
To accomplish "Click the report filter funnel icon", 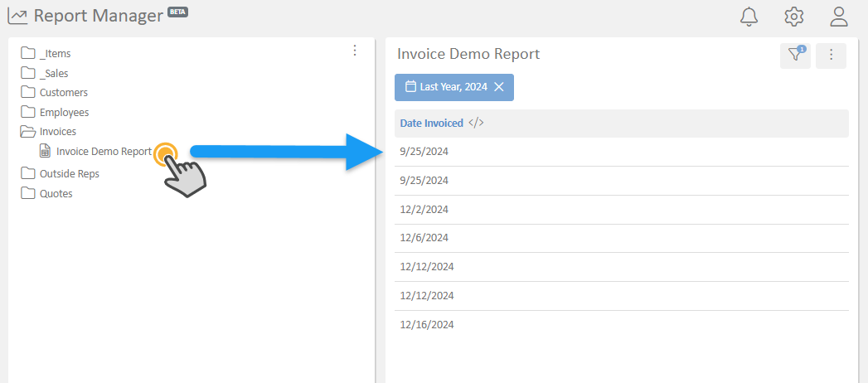I will click(x=795, y=56).
